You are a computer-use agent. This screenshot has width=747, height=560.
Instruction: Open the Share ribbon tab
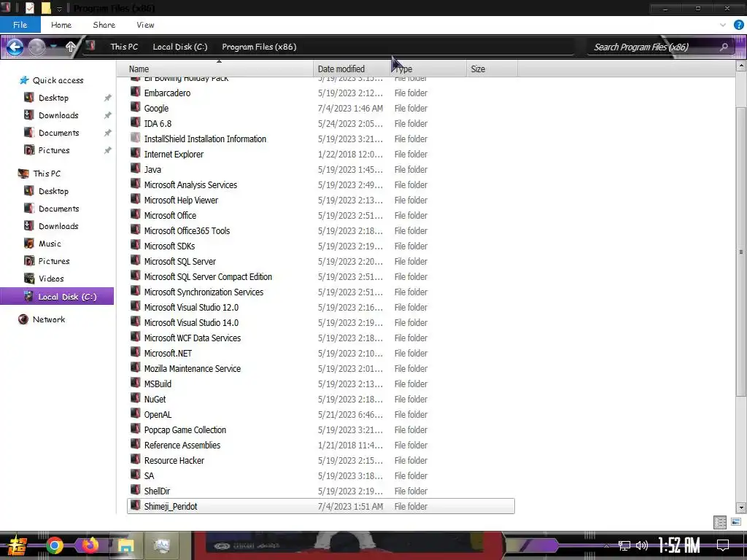click(104, 25)
